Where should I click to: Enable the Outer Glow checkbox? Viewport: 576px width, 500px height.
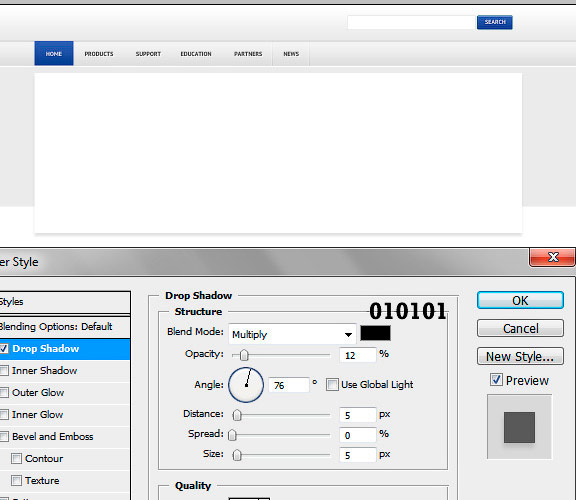pos(4,392)
